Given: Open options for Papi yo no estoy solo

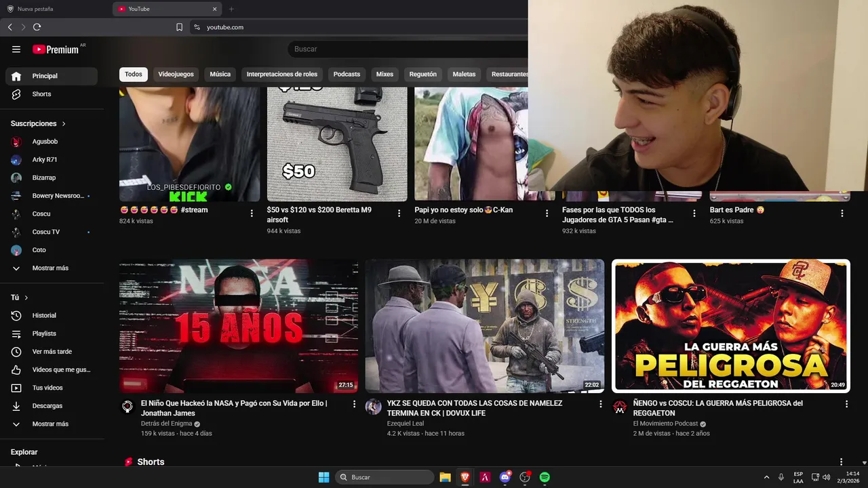Looking at the screenshot, I should pyautogui.click(x=547, y=213).
